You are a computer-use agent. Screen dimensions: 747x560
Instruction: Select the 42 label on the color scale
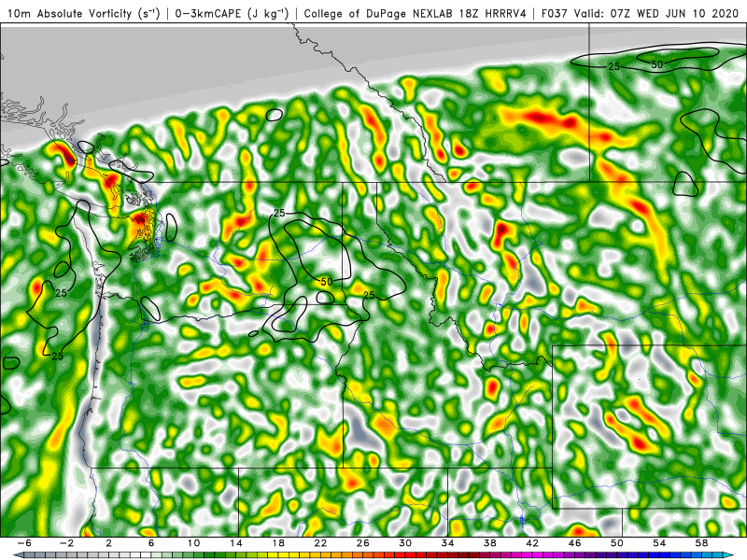pos(532,543)
